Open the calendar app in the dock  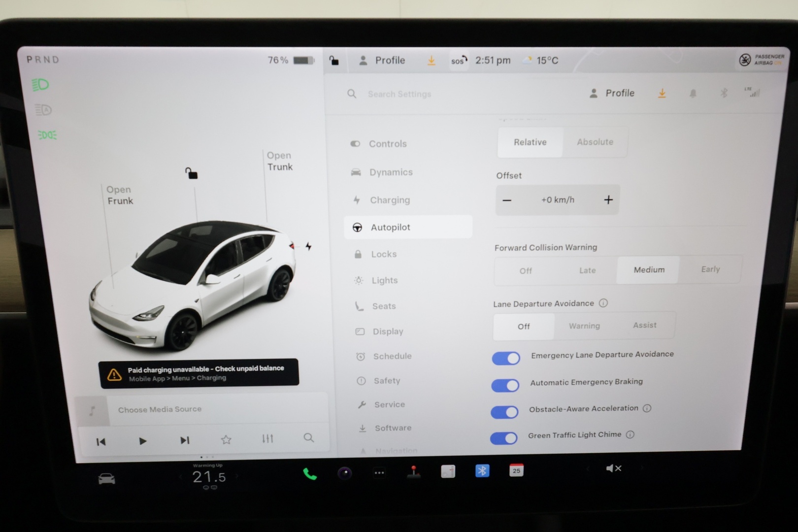coord(516,471)
